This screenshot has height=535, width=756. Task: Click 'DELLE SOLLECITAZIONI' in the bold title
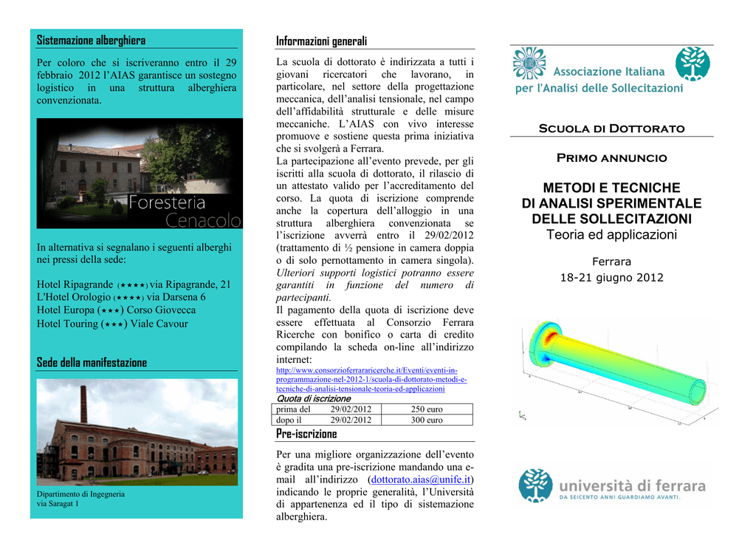(x=612, y=219)
